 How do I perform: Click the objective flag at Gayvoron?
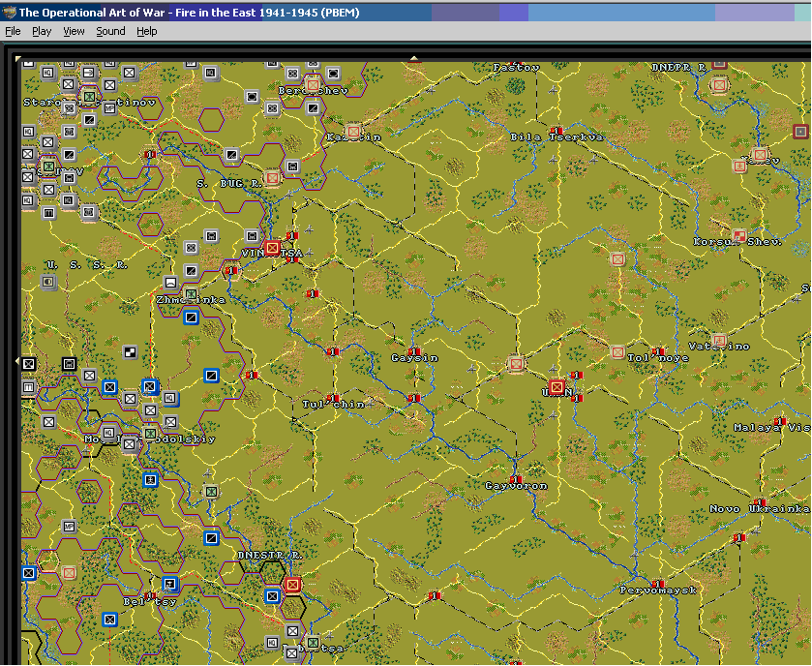pos(516,479)
